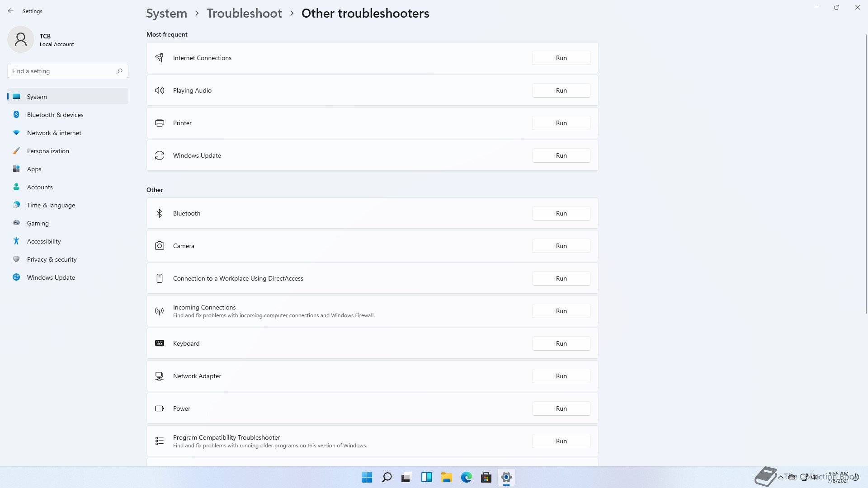
Task: Click the Incoming Connections antenna icon
Action: point(159,311)
